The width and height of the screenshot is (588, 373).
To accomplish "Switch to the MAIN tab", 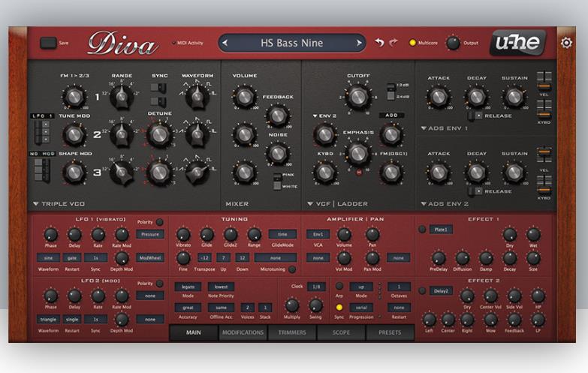I will click(x=194, y=332).
